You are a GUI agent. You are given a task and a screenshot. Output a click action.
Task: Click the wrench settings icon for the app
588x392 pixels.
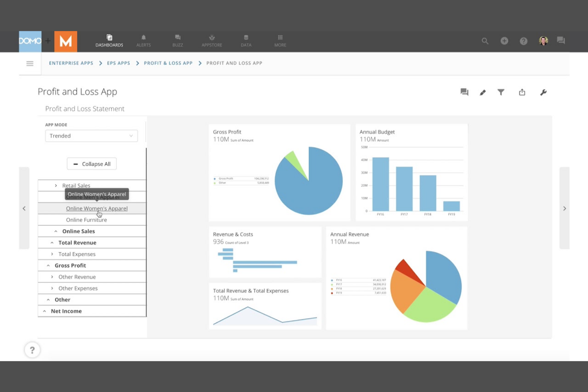543,92
